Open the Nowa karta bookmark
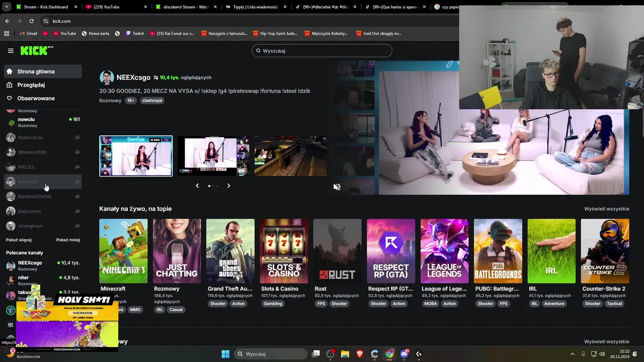Screen dimensions: 644x362 coord(95,33)
